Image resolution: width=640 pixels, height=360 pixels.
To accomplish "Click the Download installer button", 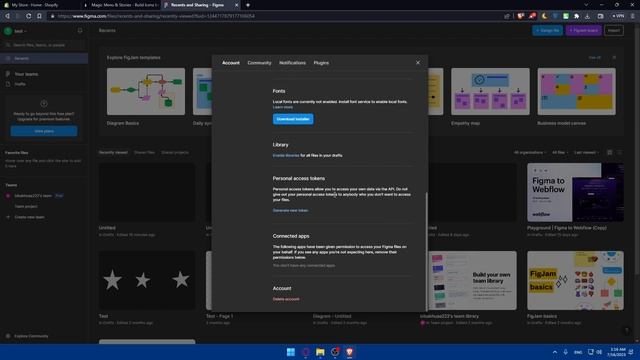I will pos(293,119).
